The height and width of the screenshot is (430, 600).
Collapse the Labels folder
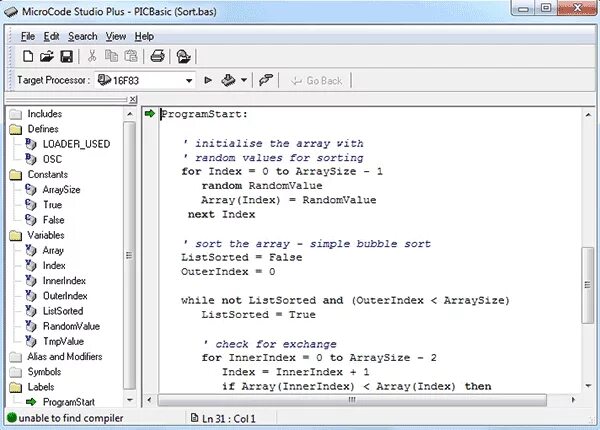pyautogui.click(x=32, y=387)
